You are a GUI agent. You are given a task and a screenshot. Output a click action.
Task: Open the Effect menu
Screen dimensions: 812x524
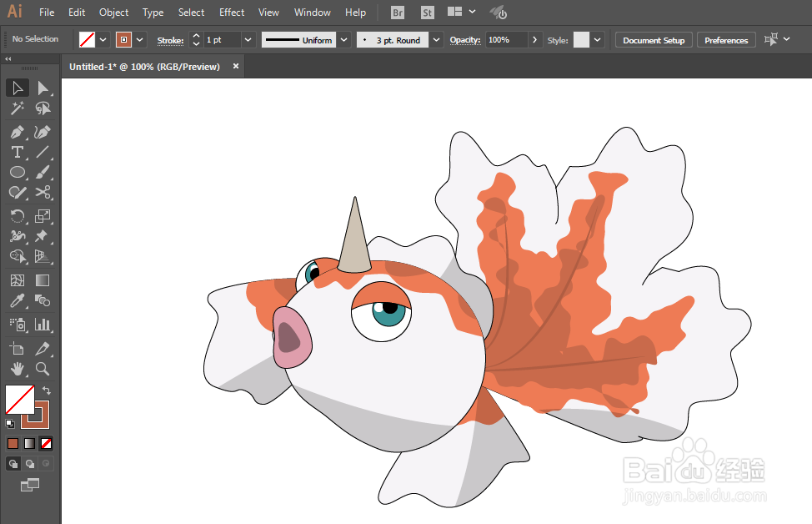pyautogui.click(x=232, y=12)
